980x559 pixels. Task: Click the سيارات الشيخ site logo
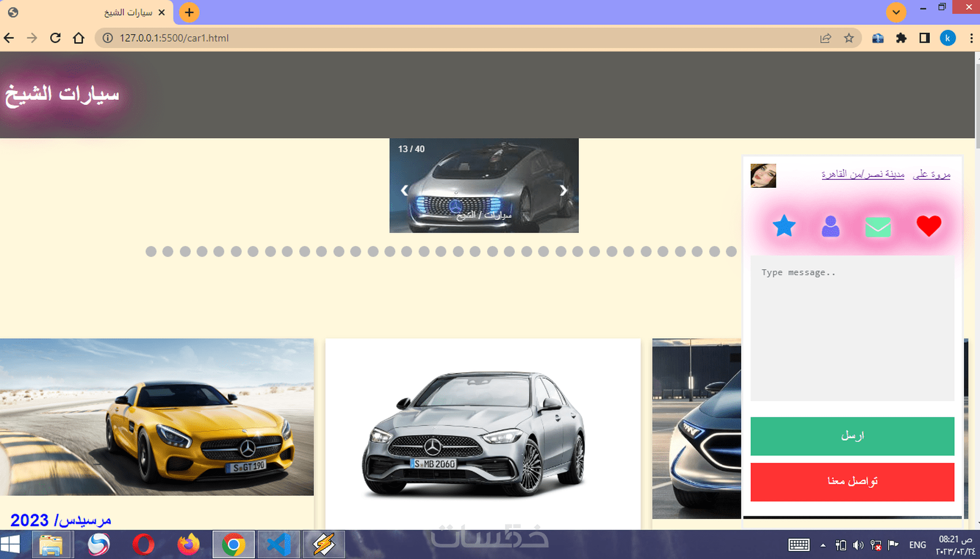pos(62,94)
